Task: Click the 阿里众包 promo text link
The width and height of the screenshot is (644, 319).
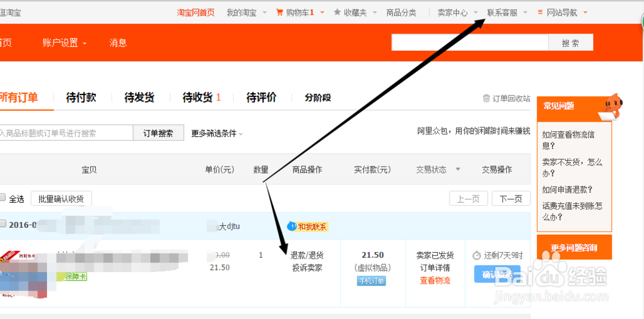Action: (x=473, y=131)
